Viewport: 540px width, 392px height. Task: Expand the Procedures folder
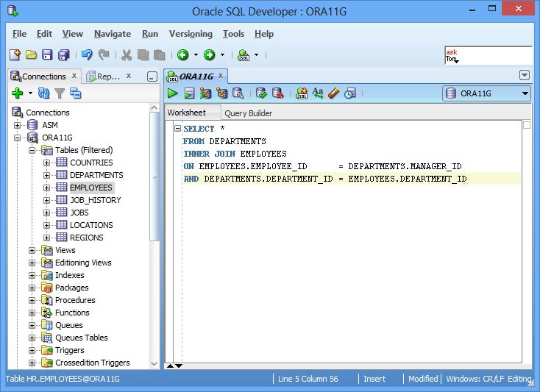pyautogui.click(x=32, y=300)
